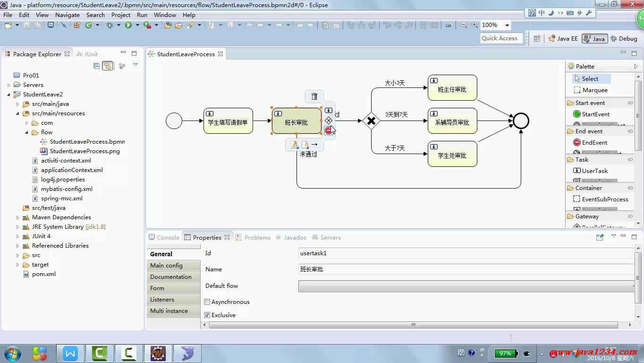Expand the target folder node
The width and height of the screenshot is (644, 363).
pyautogui.click(x=17, y=265)
